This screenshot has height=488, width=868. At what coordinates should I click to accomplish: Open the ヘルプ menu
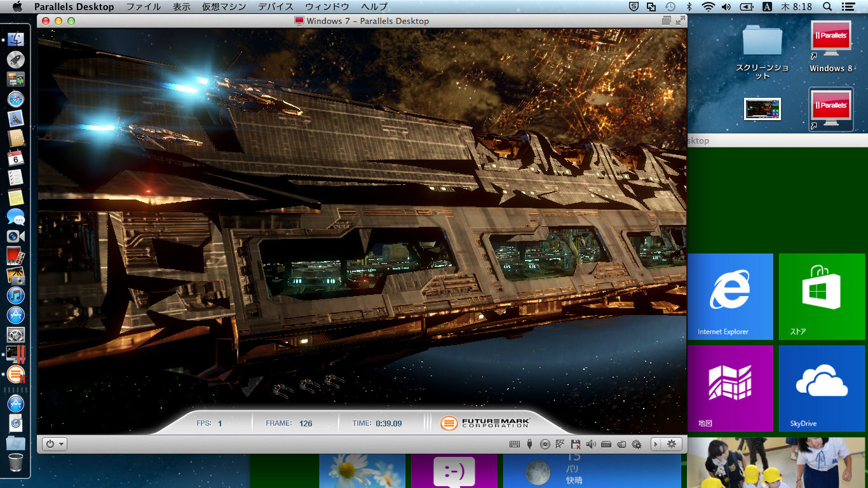point(374,6)
